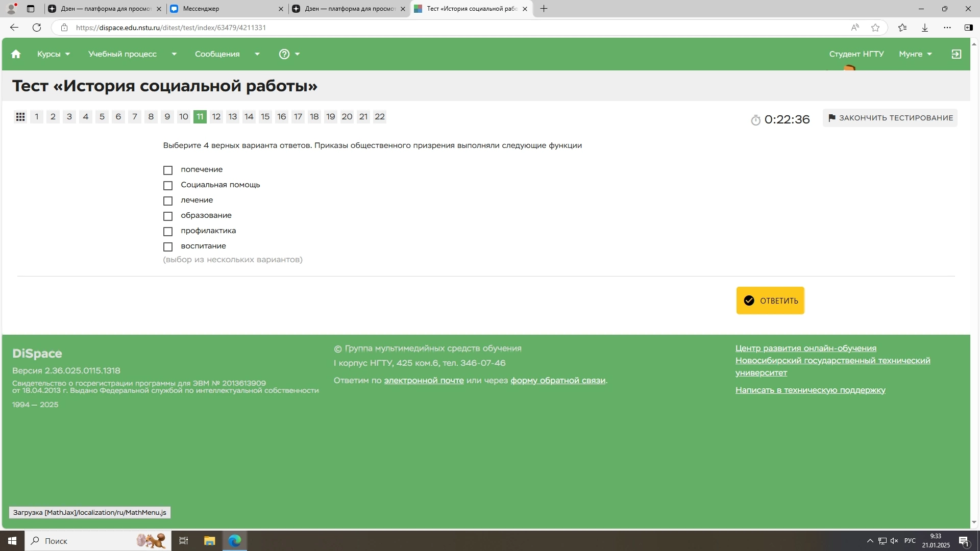
Task: Open the taskbar clock and date
Action: tap(936, 541)
